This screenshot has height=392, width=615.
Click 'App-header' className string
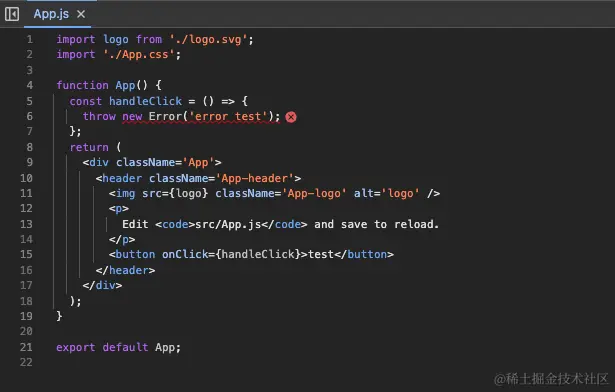click(x=255, y=179)
